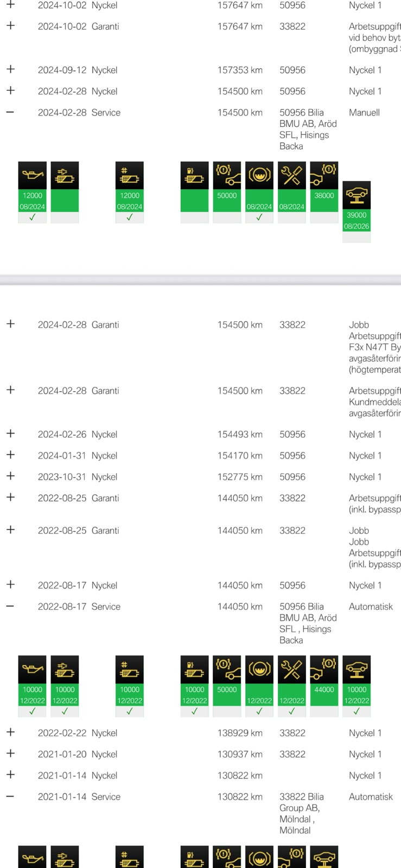Click 'Garanti' label in 2024-10-02 row
This screenshot has width=401, height=868.
[105, 27]
